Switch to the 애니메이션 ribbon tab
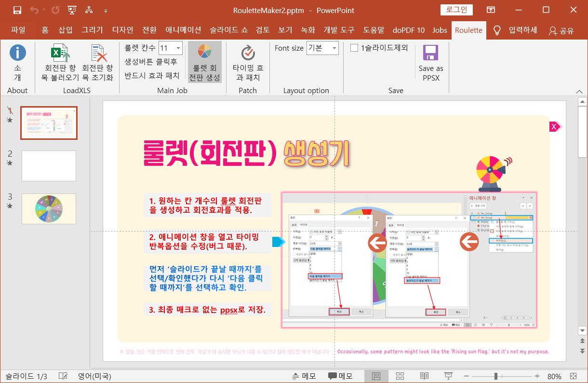The width and height of the screenshot is (588, 383). pyautogui.click(x=183, y=30)
